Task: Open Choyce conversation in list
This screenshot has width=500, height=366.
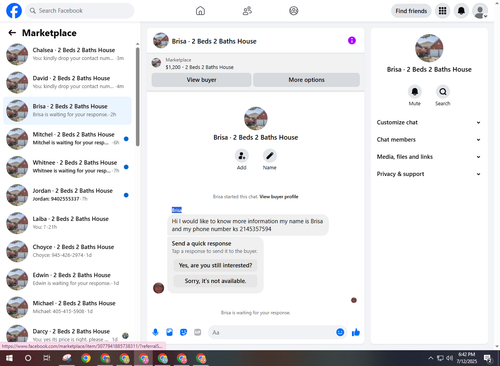Action: pos(67,251)
